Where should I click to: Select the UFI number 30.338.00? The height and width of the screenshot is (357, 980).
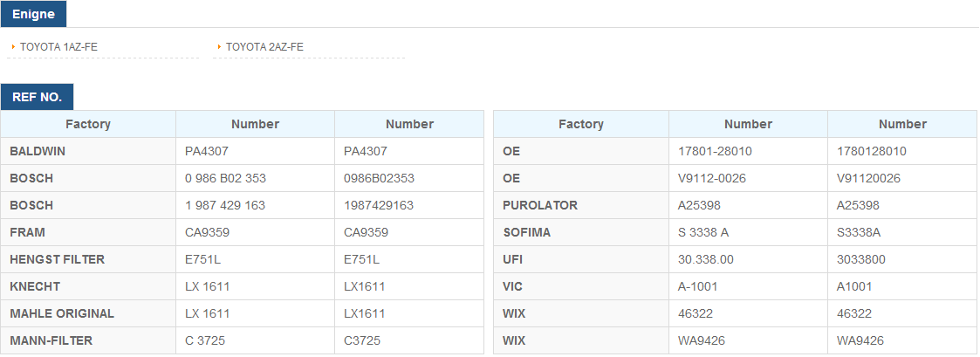[706, 259]
